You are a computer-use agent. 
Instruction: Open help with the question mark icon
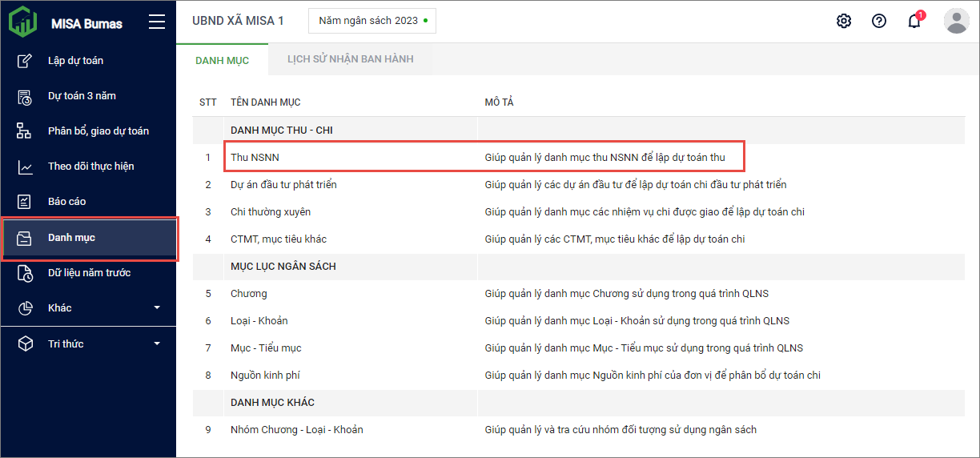[879, 21]
